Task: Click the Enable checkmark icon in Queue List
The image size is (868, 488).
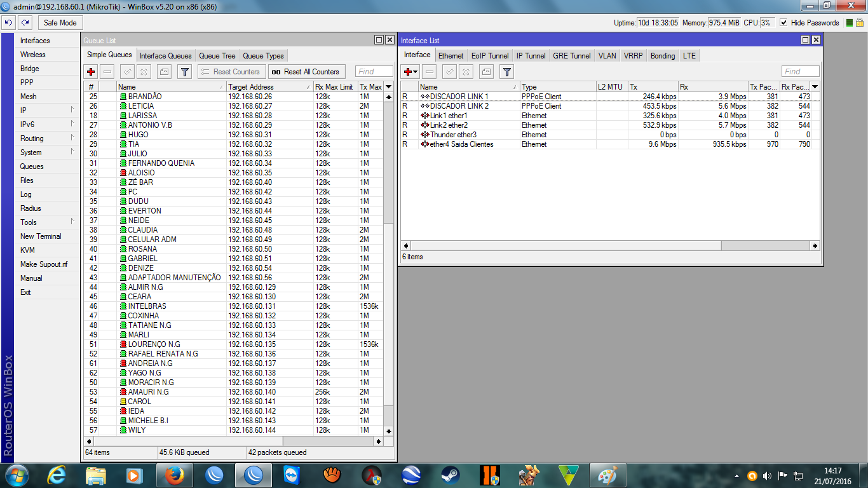Action: click(128, 72)
